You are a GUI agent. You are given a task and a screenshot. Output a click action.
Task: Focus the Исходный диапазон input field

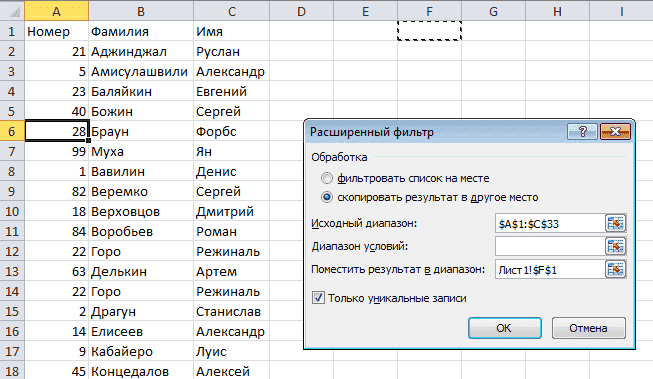(550, 224)
